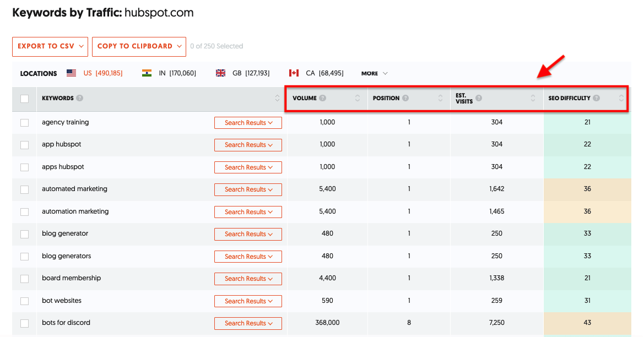This screenshot has width=644, height=337.
Task: Sort table by Volume using sort arrows
Action: point(358,99)
